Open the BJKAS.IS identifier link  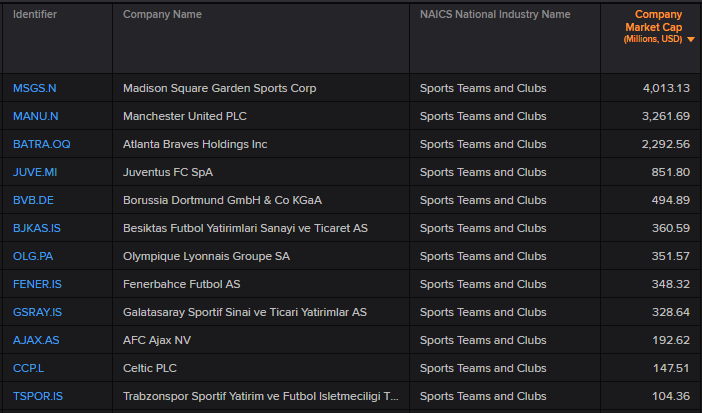37,228
